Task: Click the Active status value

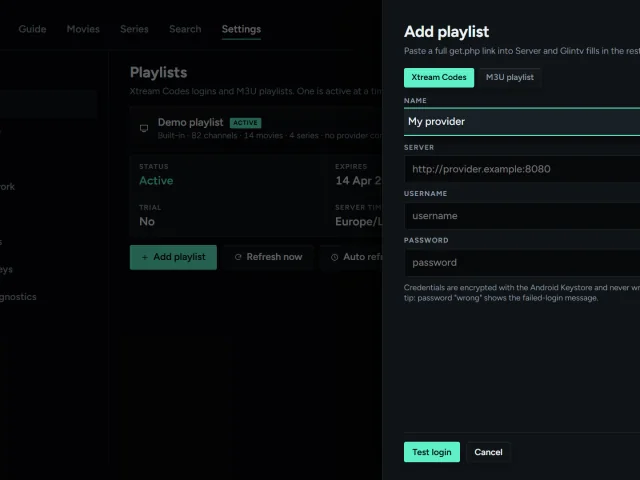Action: pos(156,180)
